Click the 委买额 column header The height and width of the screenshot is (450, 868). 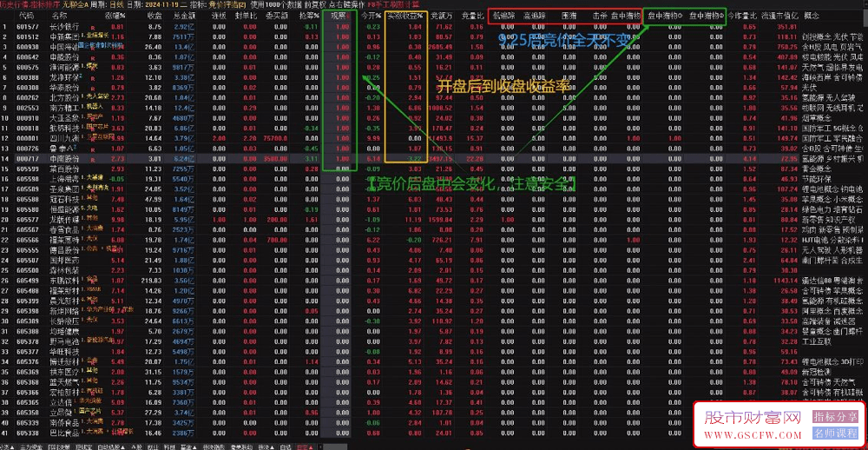click(x=276, y=16)
